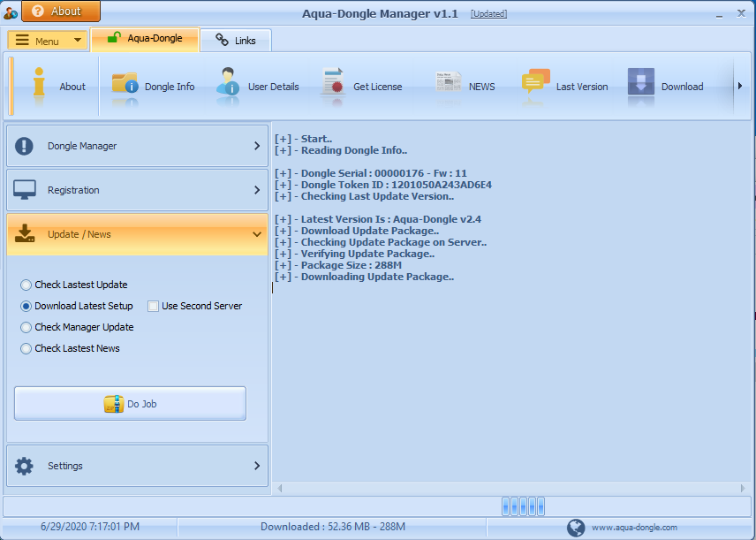The image size is (756, 540).
Task: Expand the Registration section chevron
Action: (257, 190)
